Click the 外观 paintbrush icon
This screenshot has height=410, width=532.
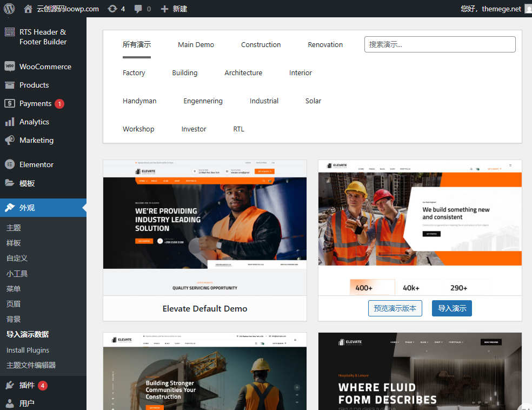[x=10, y=207]
